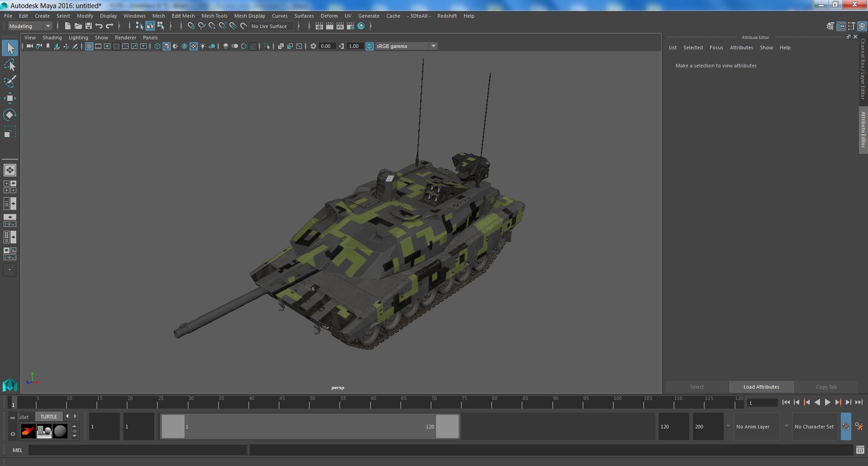Click the MEL command input field

pos(138,450)
